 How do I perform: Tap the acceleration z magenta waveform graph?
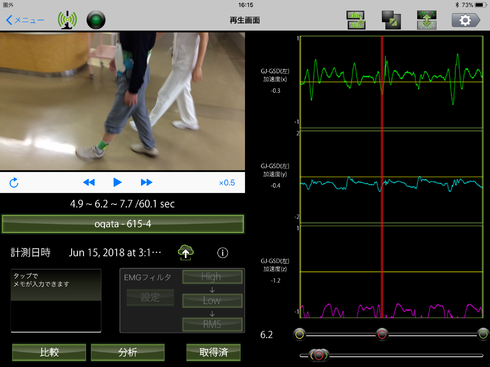coord(391,272)
